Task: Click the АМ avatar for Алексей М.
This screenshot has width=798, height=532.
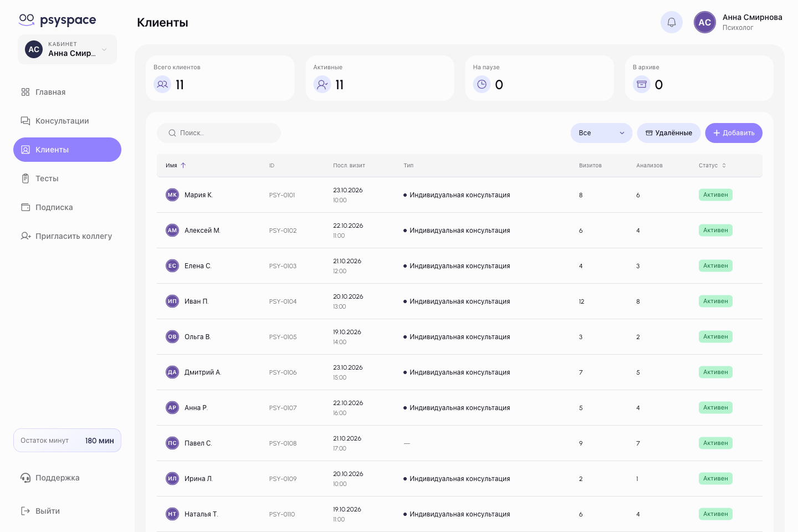Action: coord(172,231)
